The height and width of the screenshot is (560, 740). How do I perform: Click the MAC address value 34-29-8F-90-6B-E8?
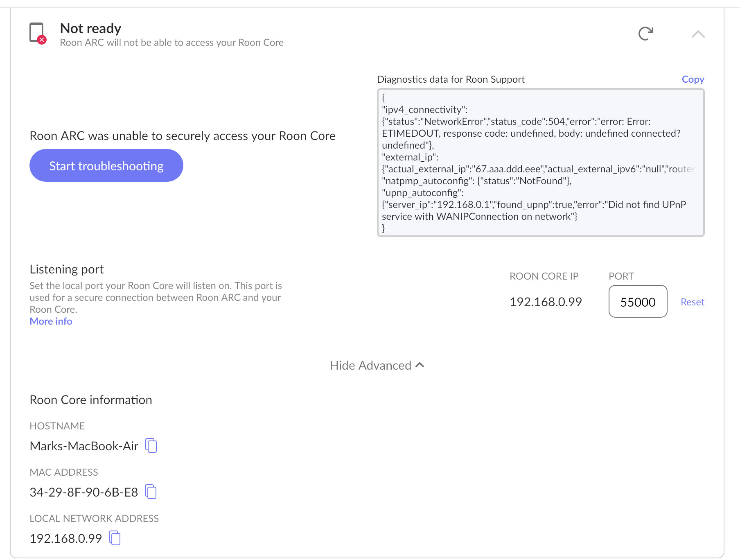[x=83, y=492]
